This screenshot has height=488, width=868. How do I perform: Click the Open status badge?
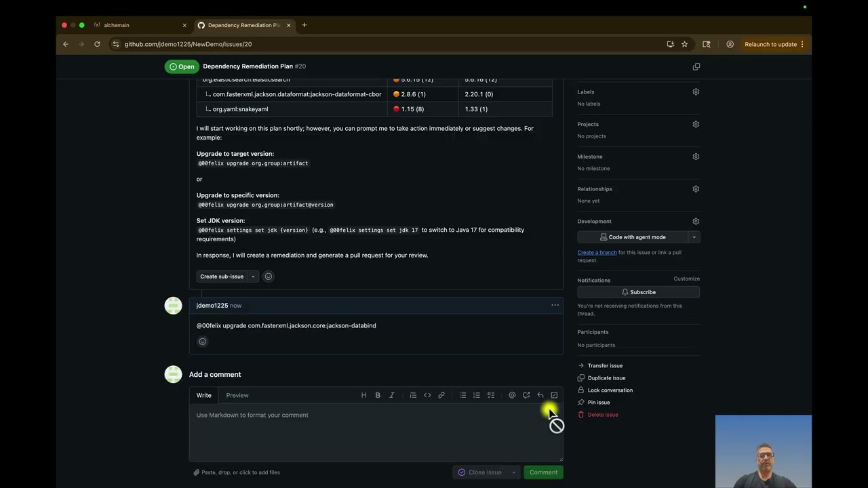[182, 66]
